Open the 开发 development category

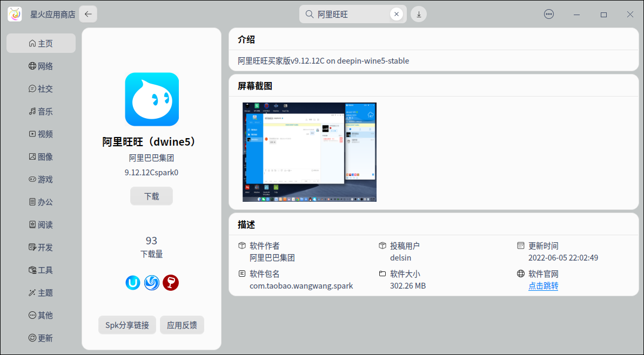(x=41, y=248)
